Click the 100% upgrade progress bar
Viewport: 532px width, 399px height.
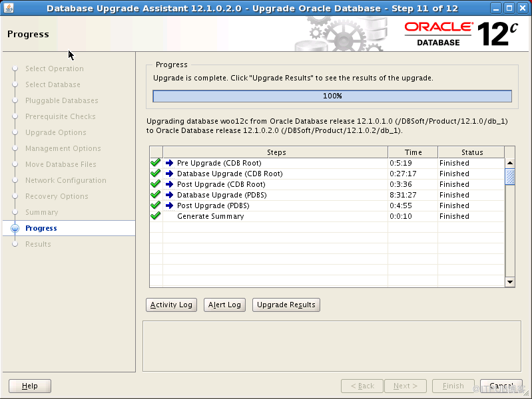pyautogui.click(x=332, y=96)
